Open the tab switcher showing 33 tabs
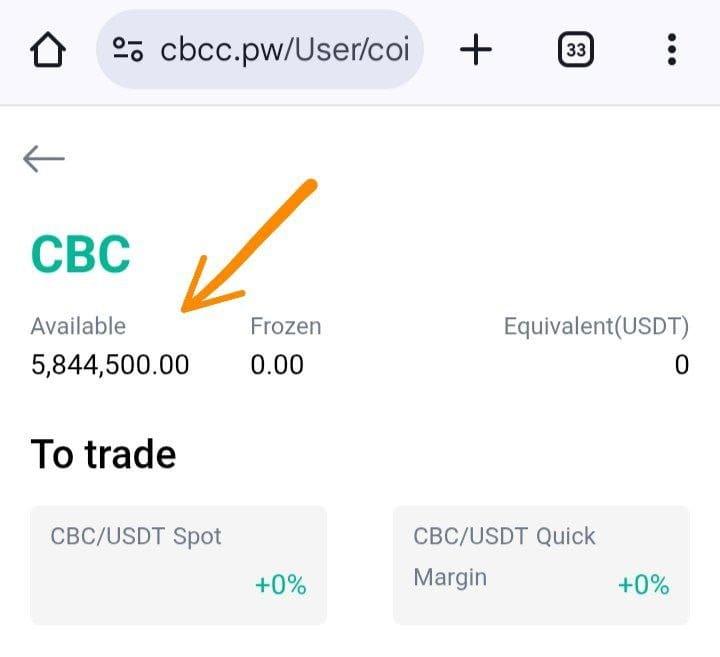The width and height of the screenshot is (720, 657). click(x=576, y=50)
